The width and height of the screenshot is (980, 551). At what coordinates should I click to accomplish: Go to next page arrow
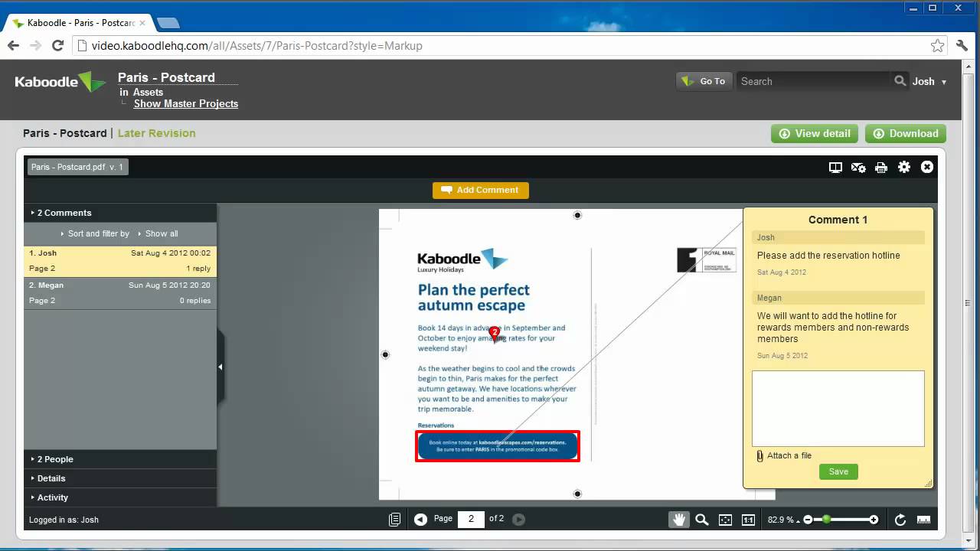click(x=518, y=519)
